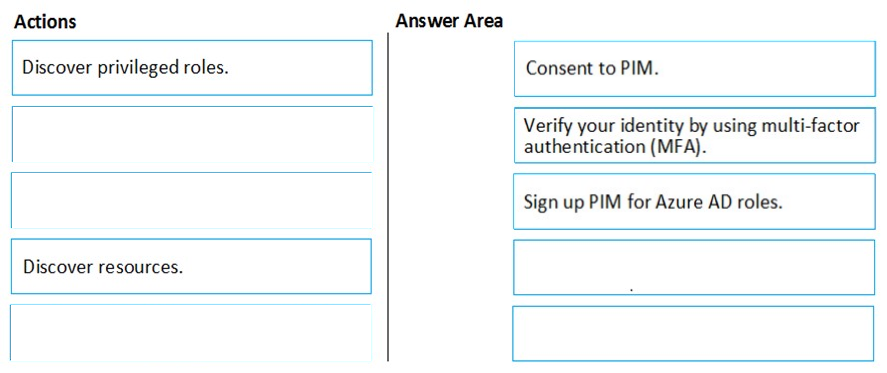Click the vertical divider between columns

[x=388, y=196]
